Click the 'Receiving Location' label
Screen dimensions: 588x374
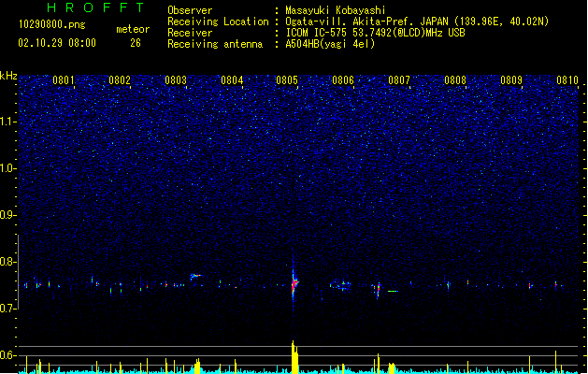(218, 22)
